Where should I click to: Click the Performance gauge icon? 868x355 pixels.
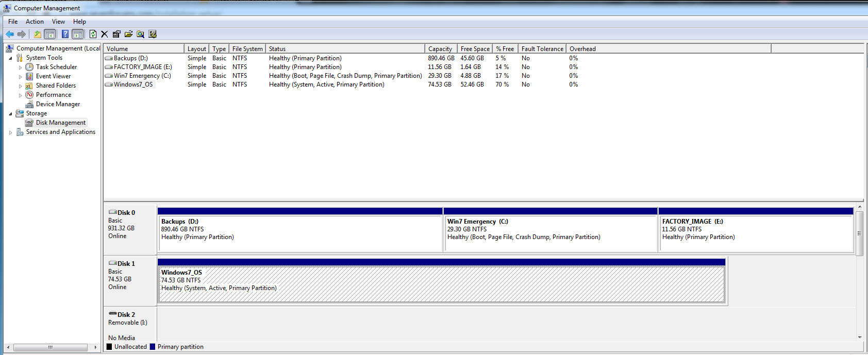coord(29,95)
